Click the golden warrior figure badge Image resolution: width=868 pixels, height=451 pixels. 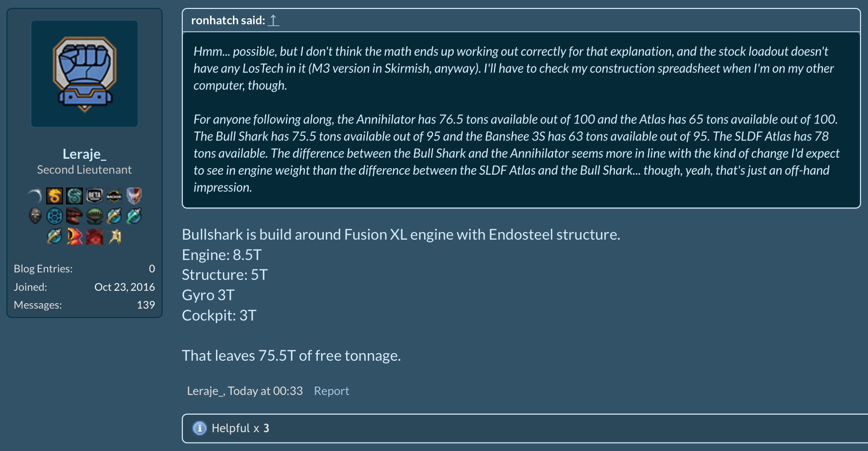pos(115,237)
